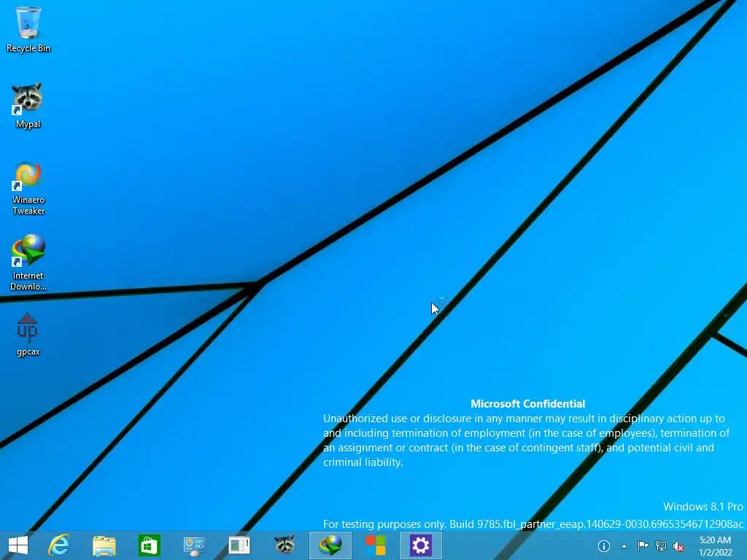Open File Explorer from the taskbar
The height and width of the screenshot is (560, 747).
104,545
